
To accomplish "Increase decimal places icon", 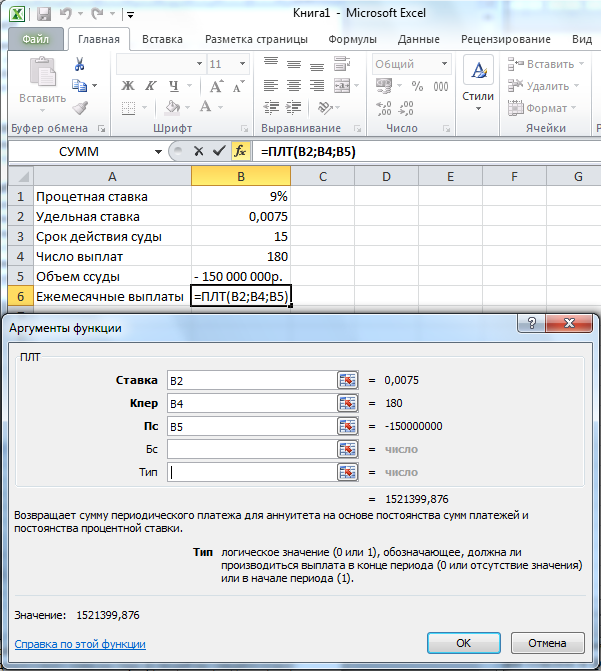I will pyautogui.click(x=384, y=108).
